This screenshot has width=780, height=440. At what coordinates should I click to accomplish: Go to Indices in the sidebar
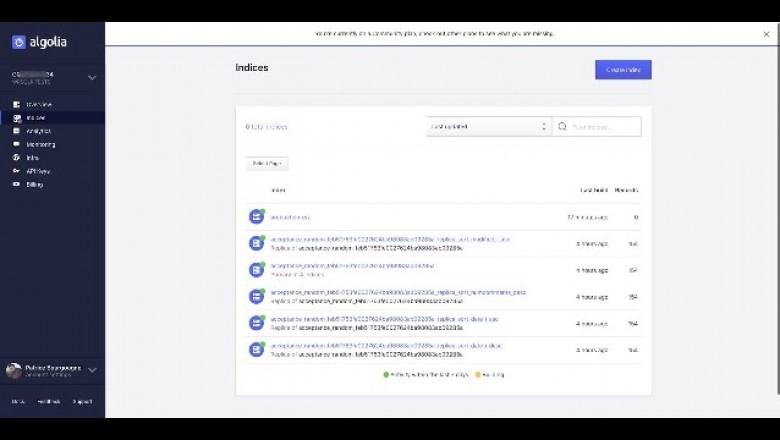tap(35, 118)
